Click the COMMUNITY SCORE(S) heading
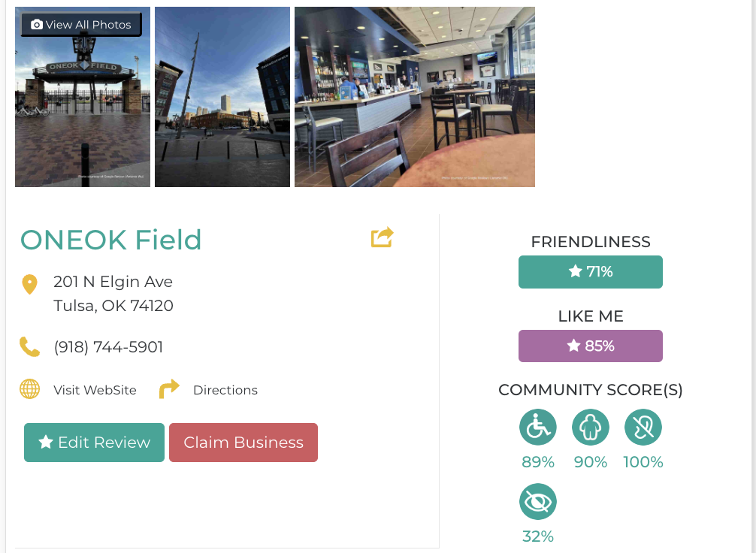 tap(591, 389)
